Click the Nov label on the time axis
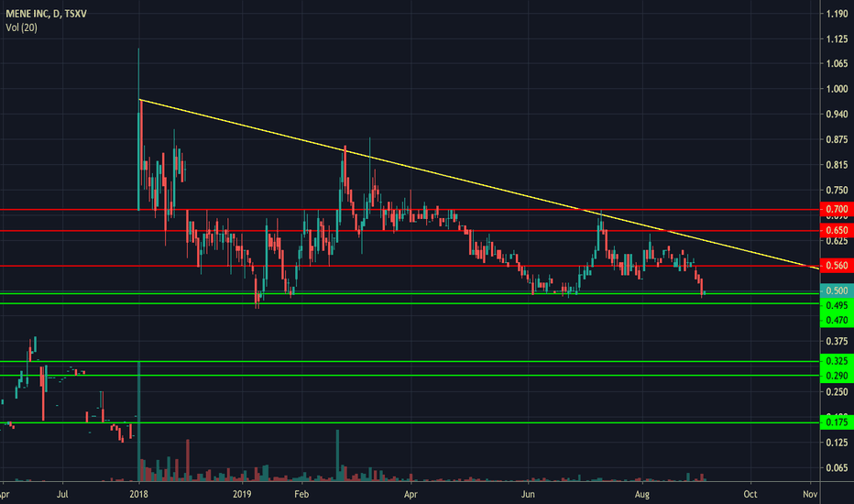854x504 pixels. tap(810, 494)
